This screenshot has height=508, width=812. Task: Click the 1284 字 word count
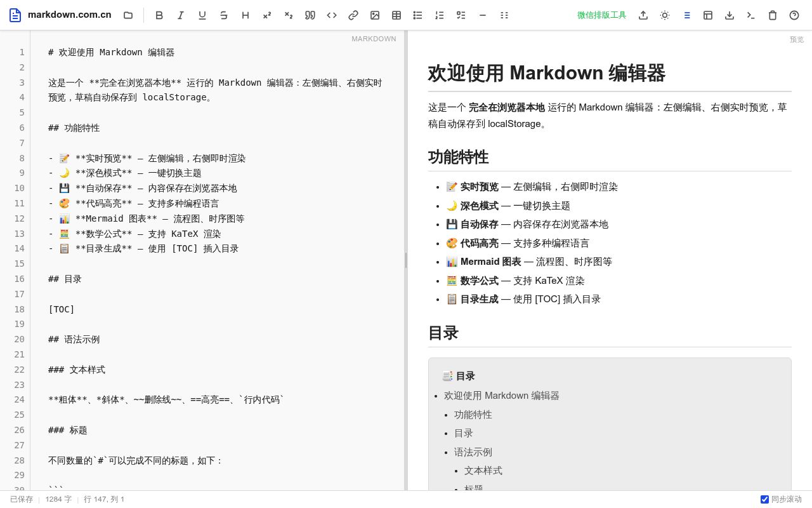(x=58, y=500)
